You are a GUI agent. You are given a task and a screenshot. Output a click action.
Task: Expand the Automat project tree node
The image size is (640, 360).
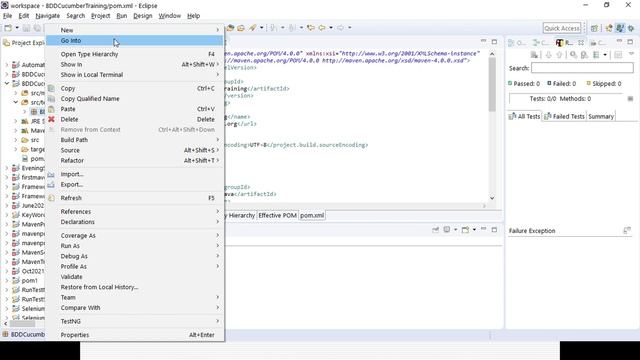point(7,65)
